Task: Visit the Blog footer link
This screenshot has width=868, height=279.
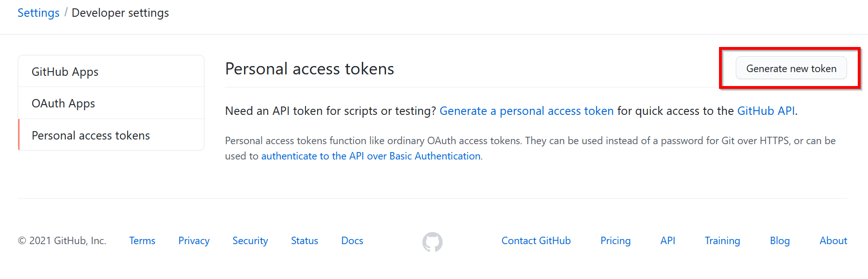Action: pyautogui.click(x=780, y=241)
